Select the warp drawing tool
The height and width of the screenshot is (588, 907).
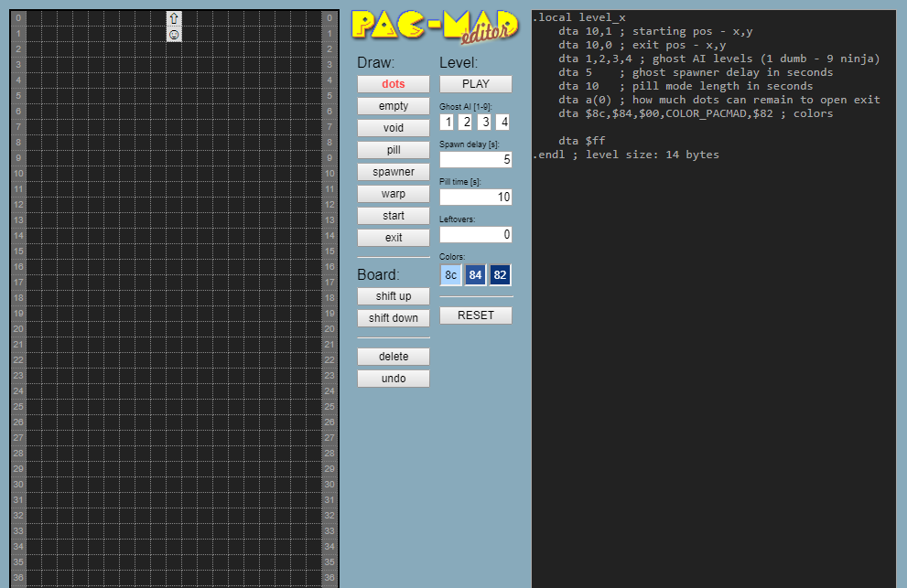pos(393,193)
